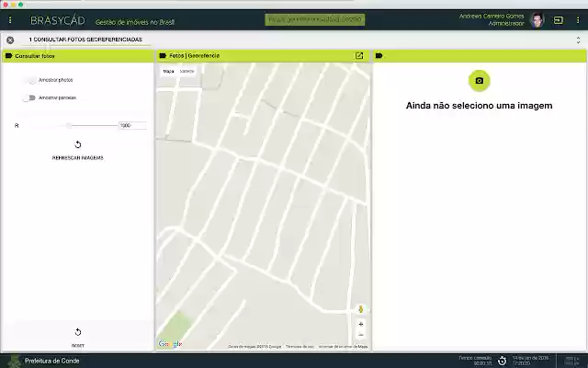Click the Street View pegman icon
Image resolution: width=588 pixels, height=368 pixels.
click(x=361, y=309)
